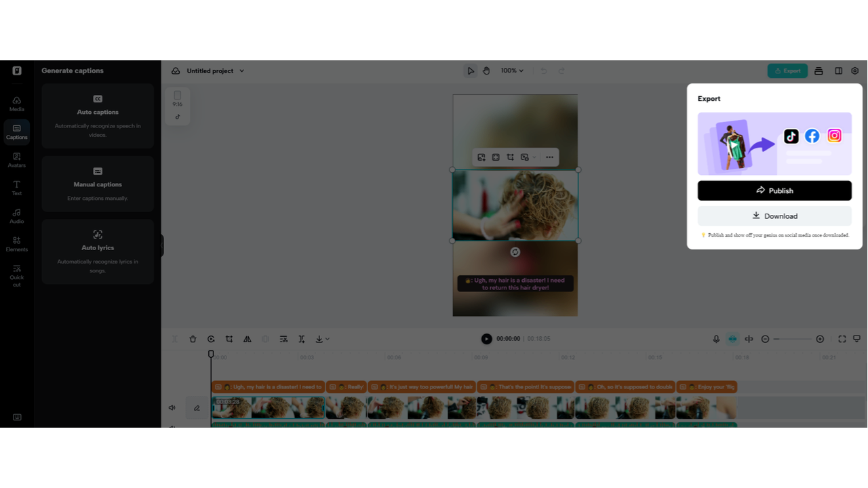Click the TikTok icon in Export panel
The height and width of the screenshot is (488, 868).
tap(791, 136)
